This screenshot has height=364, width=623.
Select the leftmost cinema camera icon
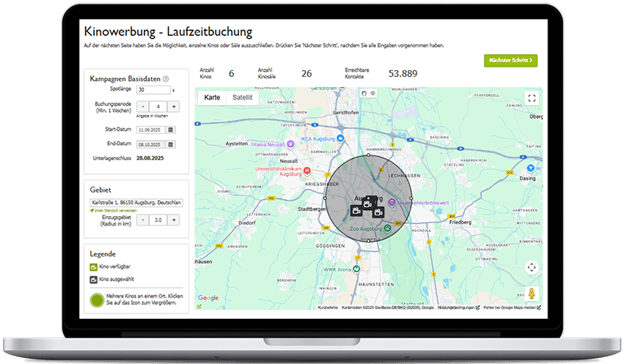[x=357, y=211]
